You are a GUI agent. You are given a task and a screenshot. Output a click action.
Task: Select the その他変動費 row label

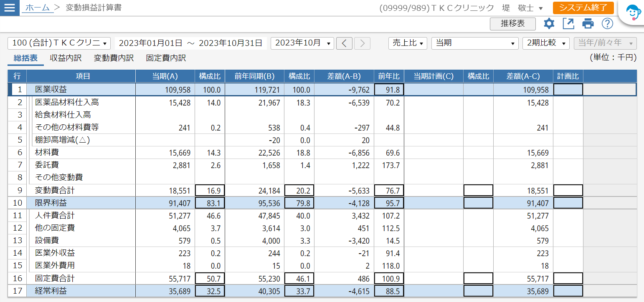(x=59, y=178)
